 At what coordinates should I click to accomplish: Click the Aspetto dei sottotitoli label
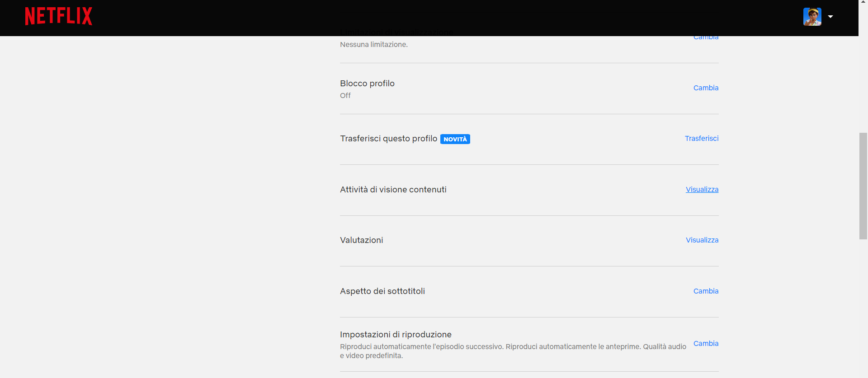[x=382, y=291]
